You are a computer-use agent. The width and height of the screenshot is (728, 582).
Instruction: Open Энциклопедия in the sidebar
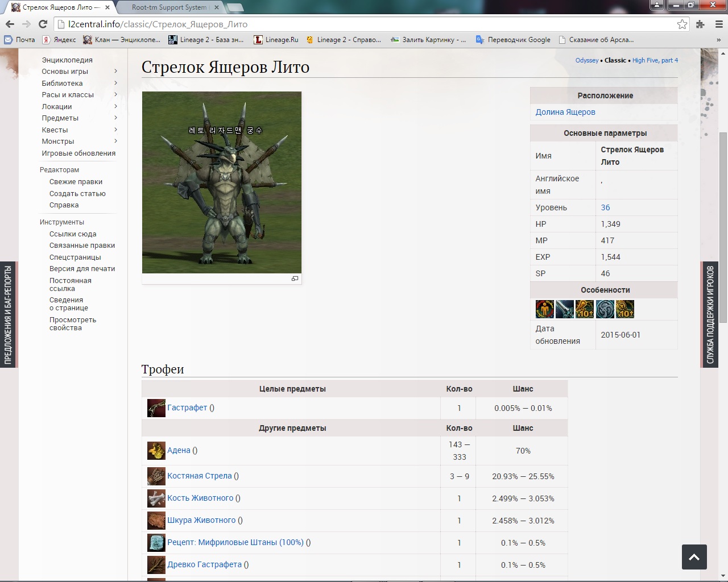(67, 60)
